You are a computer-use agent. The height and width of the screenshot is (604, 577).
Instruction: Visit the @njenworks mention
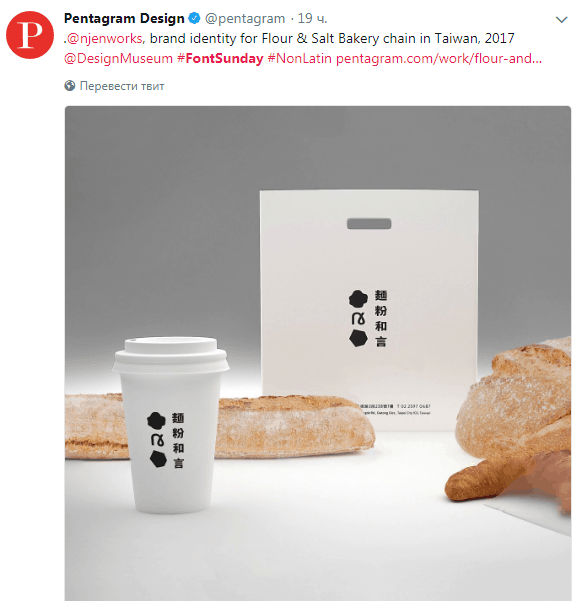105,38
